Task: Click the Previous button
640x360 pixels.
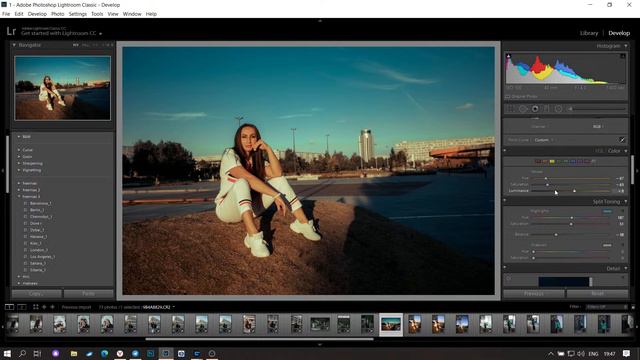Action: pos(534,293)
